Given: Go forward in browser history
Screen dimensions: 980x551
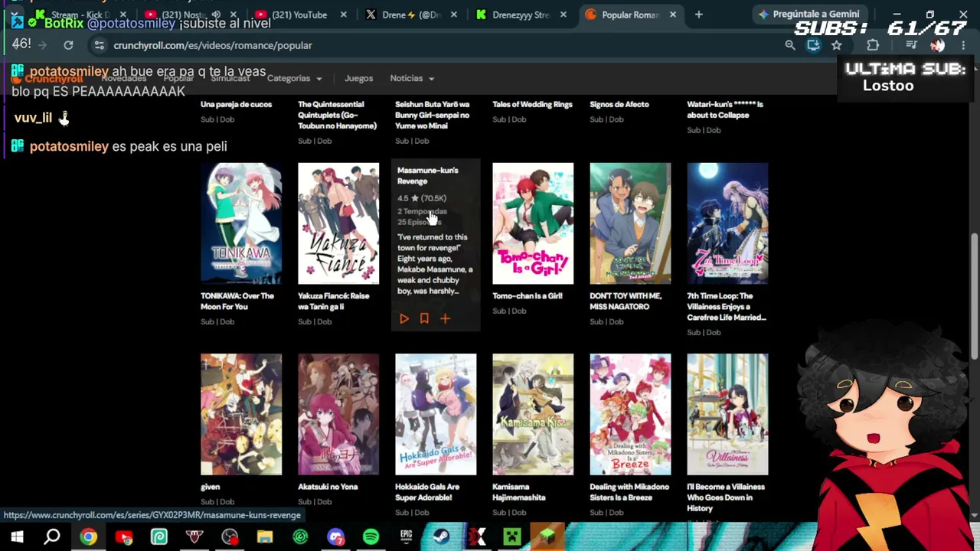Looking at the screenshot, I should coord(42,45).
